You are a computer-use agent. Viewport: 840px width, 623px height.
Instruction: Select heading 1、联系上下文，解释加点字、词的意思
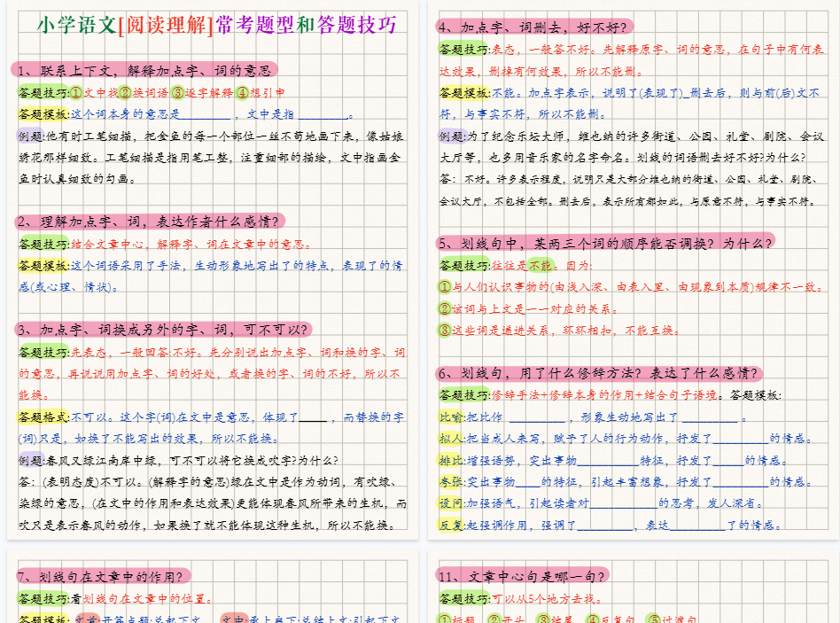pos(144,70)
